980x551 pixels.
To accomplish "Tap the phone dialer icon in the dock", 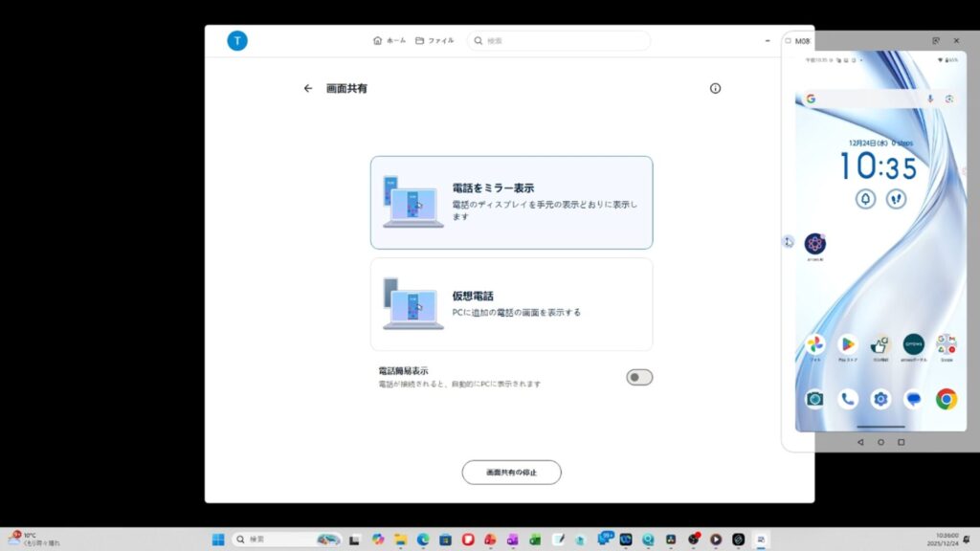I will coord(847,399).
